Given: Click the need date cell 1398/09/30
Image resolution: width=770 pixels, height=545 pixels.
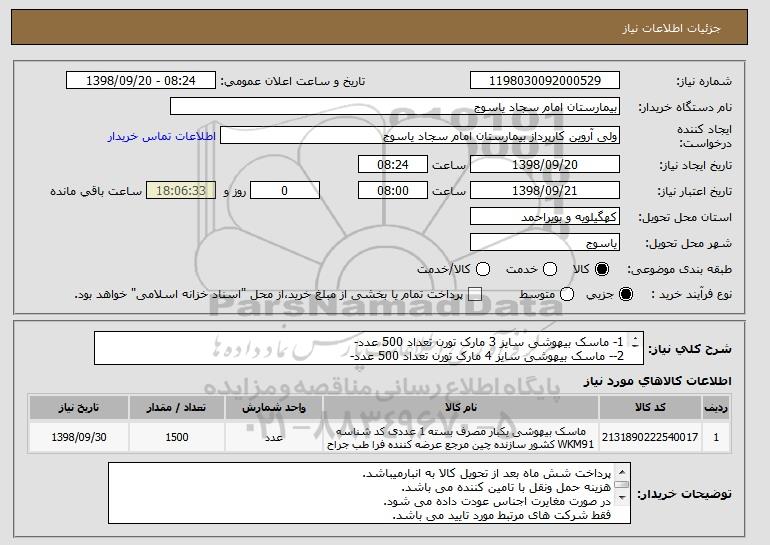Looking at the screenshot, I should coord(79,437).
